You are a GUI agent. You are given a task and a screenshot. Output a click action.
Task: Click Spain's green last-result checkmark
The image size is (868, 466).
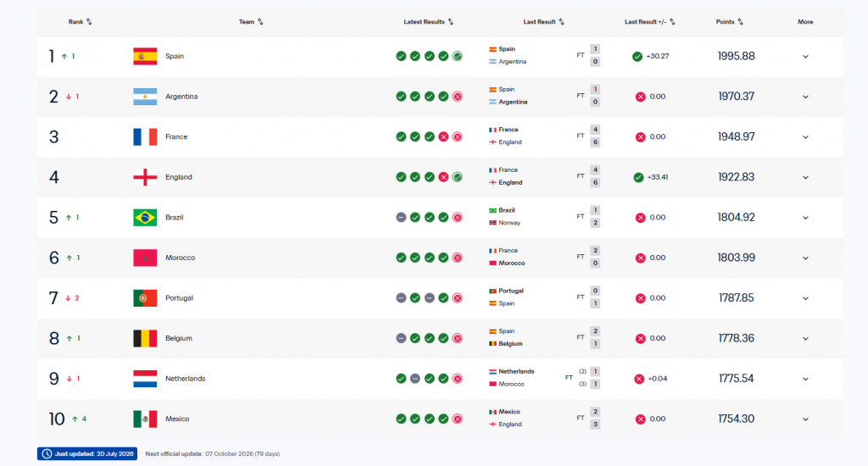click(x=637, y=57)
